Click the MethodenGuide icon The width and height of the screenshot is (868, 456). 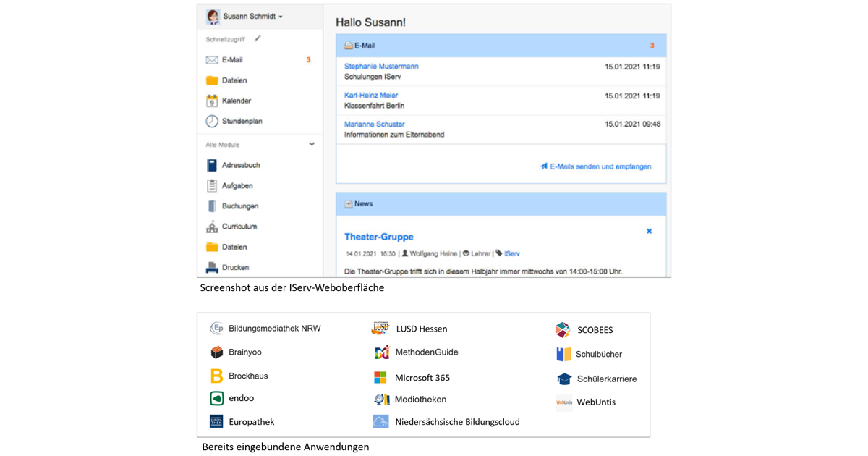coord(381,352)
